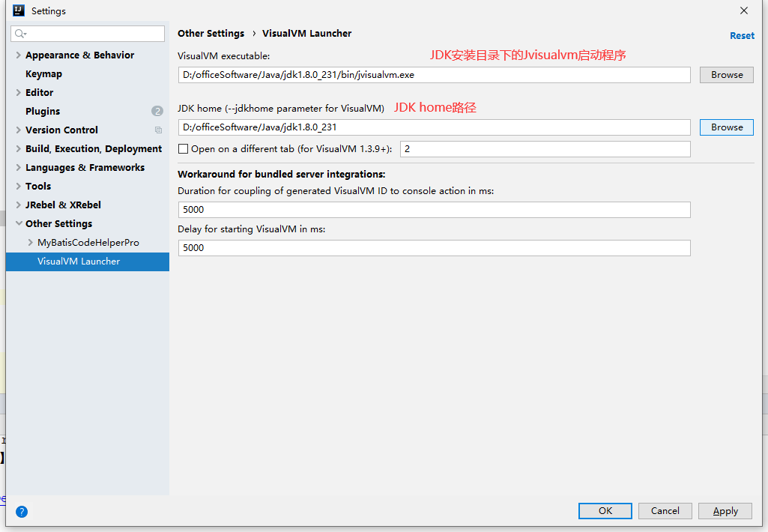This screenshot has width=768, height=532.
Task: Click Other Settings label in sidebar
Action: point(58,223)
